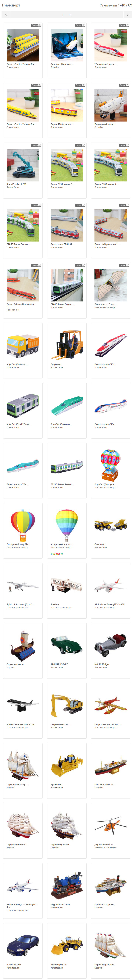Open the Viking boat Лодка викингов thumbnail
This screenshot has width=132, height=980.
click(x=22, y=645)
